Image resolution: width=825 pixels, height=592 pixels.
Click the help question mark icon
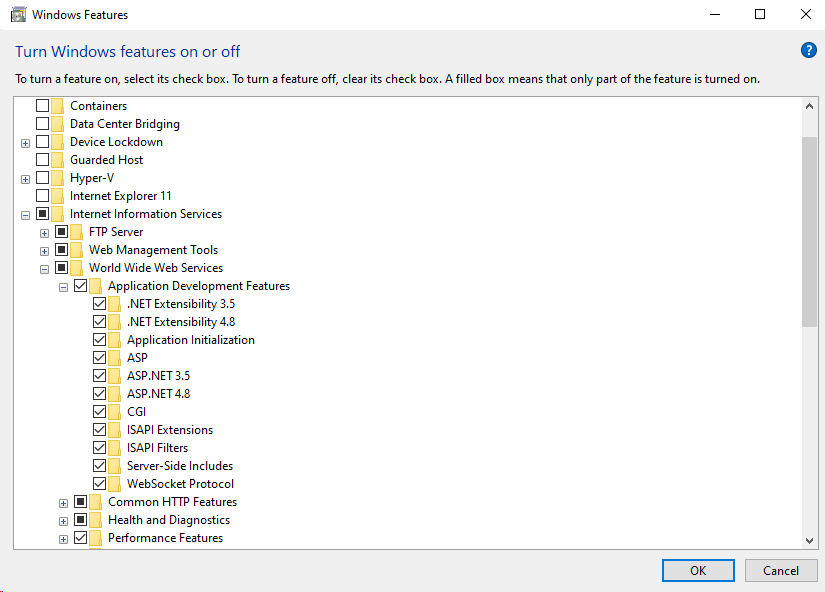tap(808, 51)
